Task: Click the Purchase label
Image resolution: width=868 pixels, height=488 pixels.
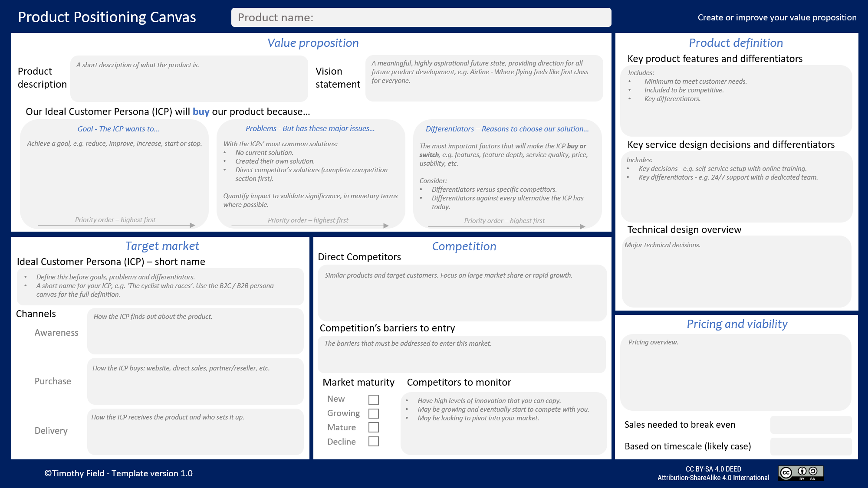Action: (x=53, y=381)
